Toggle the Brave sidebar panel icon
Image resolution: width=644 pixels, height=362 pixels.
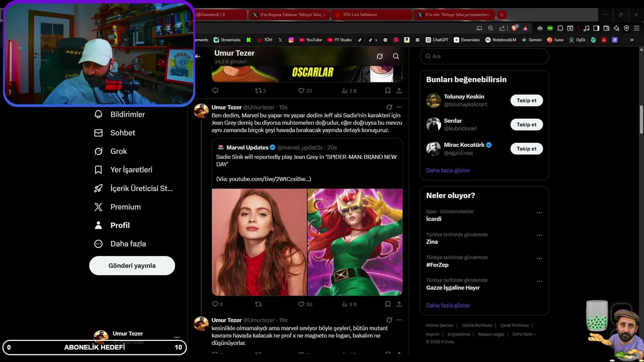point(596,28)
